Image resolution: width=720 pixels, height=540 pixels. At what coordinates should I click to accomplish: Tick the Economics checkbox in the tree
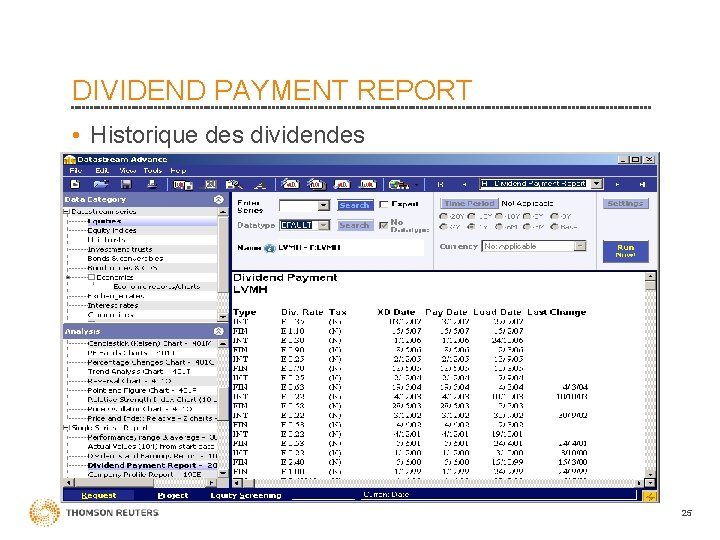pyautogui.click(x=91, y=277)
